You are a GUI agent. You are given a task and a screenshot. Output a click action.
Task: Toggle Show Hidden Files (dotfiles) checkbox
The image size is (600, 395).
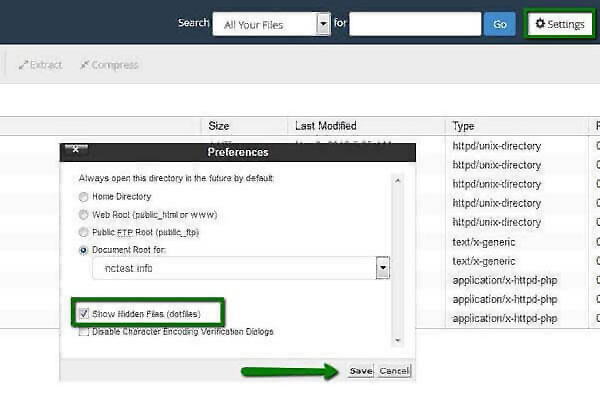coord(84,313)
